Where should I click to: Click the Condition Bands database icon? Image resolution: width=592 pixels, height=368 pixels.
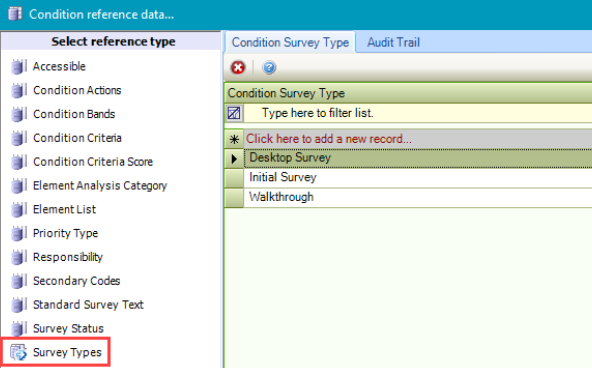(x=19, y=114)
